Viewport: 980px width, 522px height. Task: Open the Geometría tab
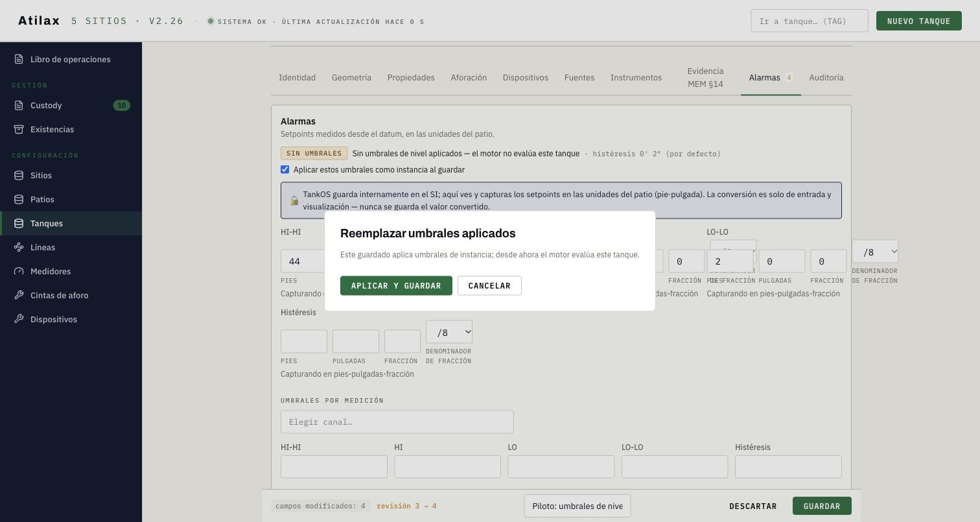click(x=351, y=77)
